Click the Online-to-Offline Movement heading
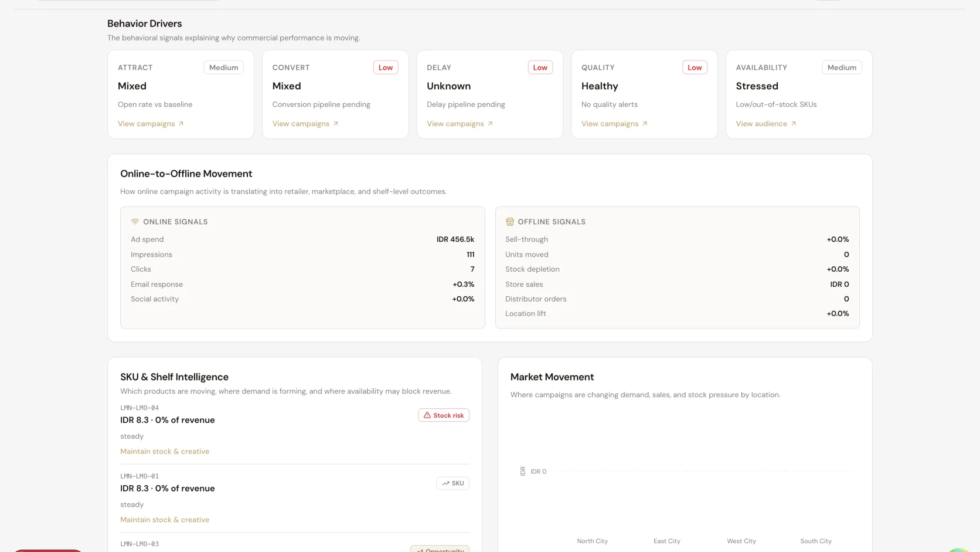Screen dimensions: 980x552 pyautogui.click(x=186, y=174)
